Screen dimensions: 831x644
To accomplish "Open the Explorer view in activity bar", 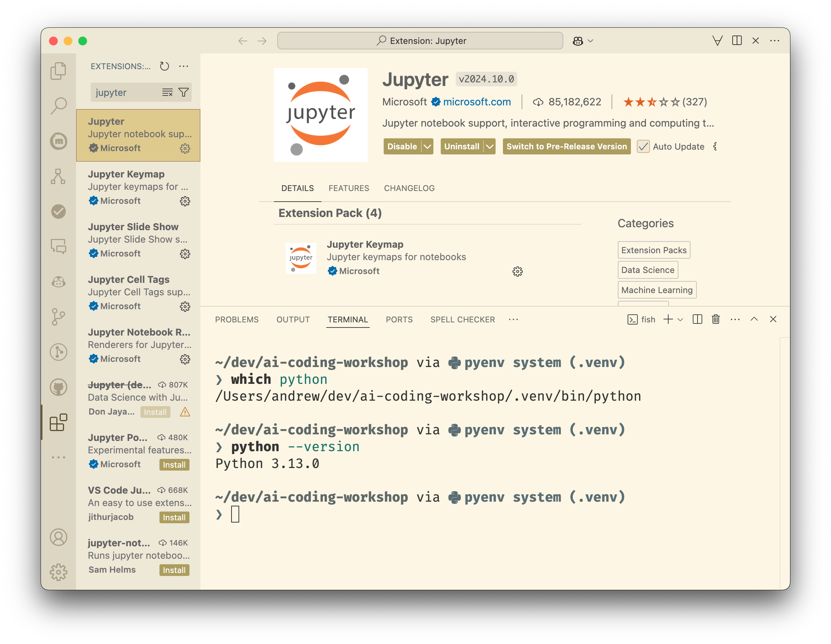I will pos(58,71).
